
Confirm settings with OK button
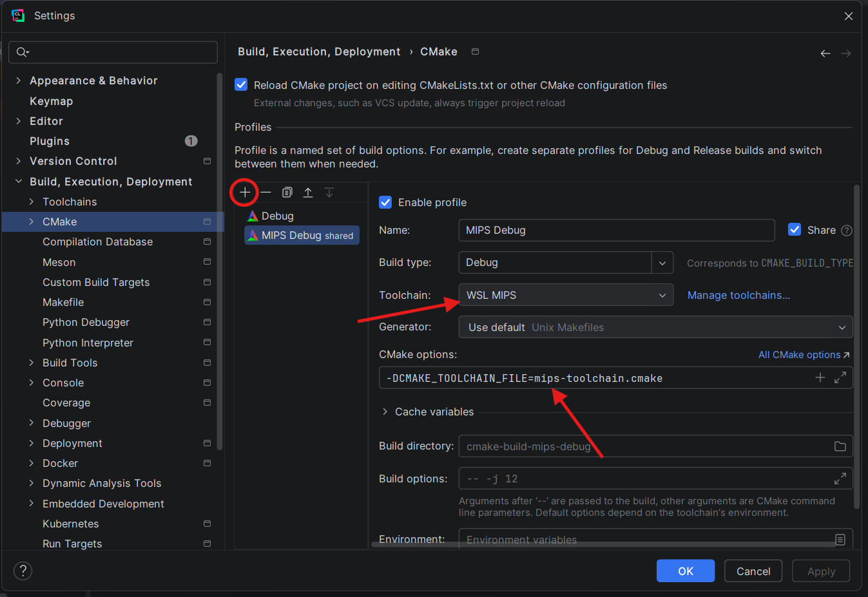[x=686, y=571]
